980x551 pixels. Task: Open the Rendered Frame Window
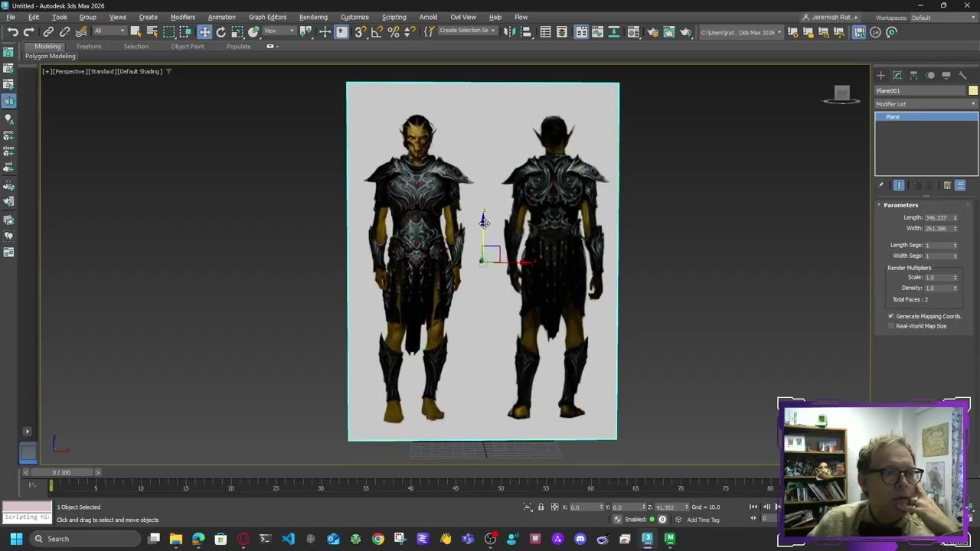pos(669,31)
